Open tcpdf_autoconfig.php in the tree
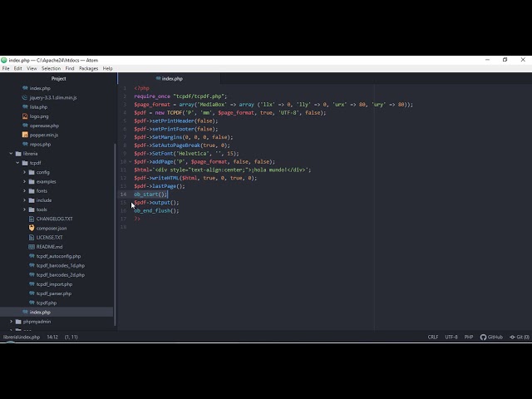The width and height of the screenshot is (532, 399). pos(58,256)
